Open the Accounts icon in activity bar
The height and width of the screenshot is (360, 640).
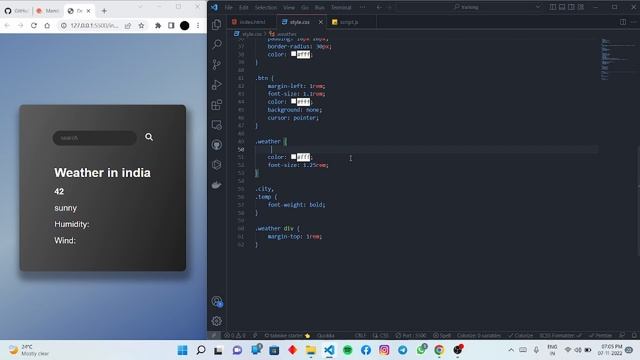pos(217,302)
